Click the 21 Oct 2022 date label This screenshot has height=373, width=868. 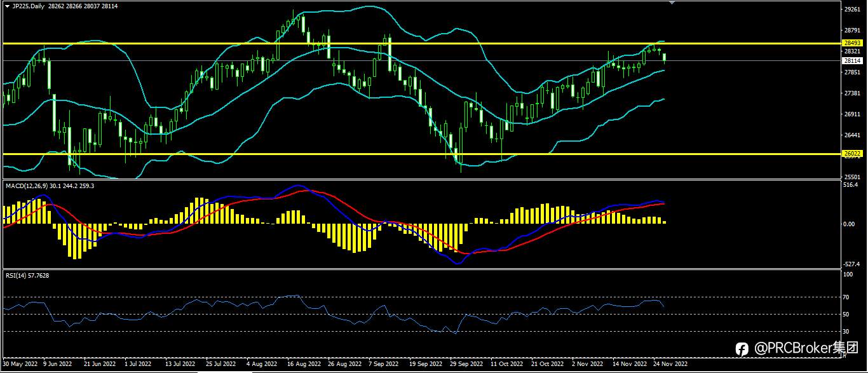click(547, 365)
